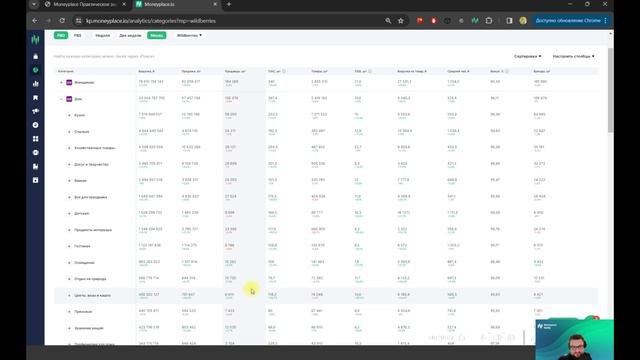Expand the Гостиная subcategory
Screen dimensions: 640x360
(x=69, y=246)
